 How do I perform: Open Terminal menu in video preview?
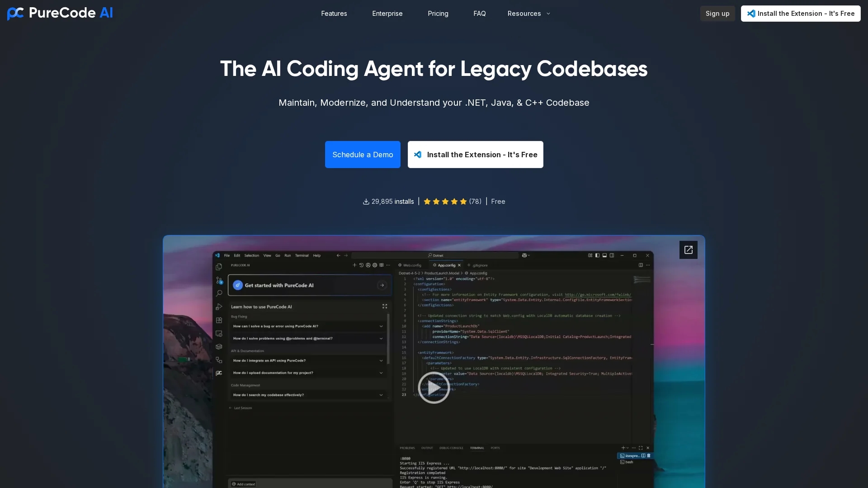coord(302,255)
